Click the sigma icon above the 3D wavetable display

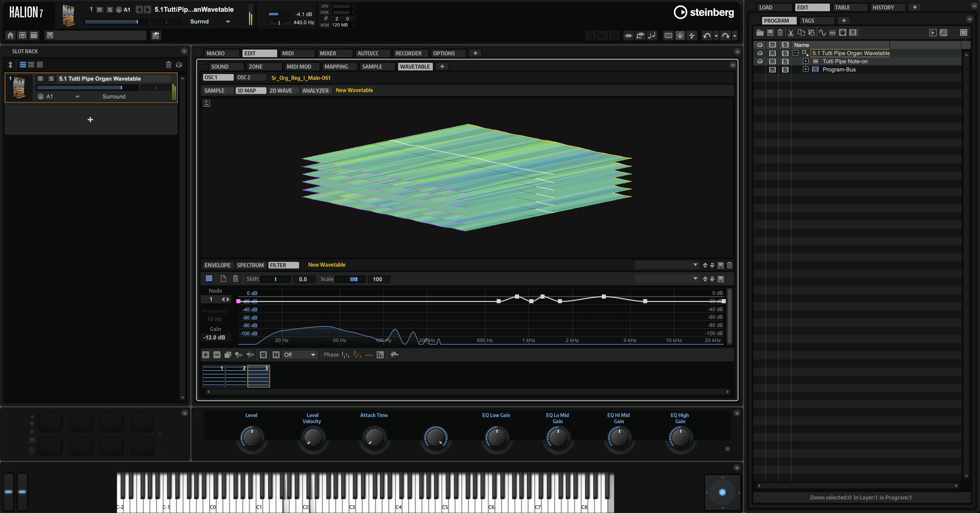[x=206, y=103]
